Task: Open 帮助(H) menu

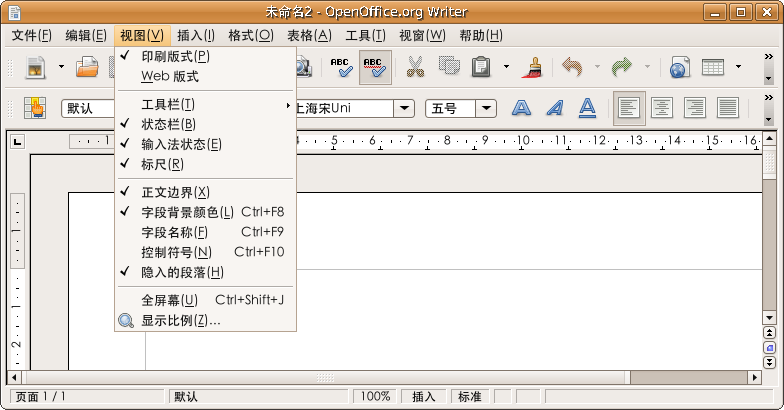Action: pos(481,36)
